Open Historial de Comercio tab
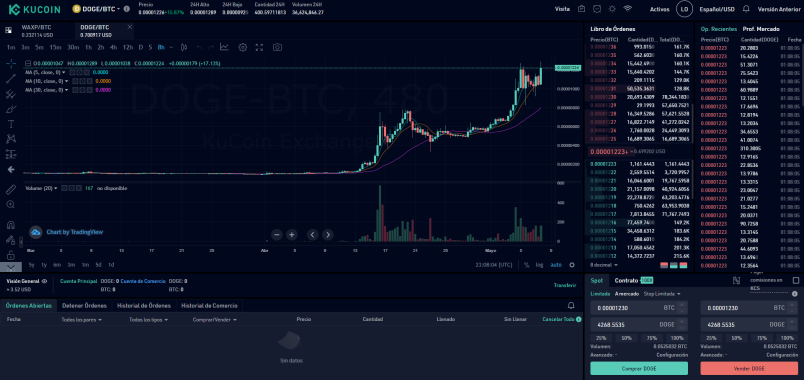This screenshot has width=804, height=380. click(209, 306)
